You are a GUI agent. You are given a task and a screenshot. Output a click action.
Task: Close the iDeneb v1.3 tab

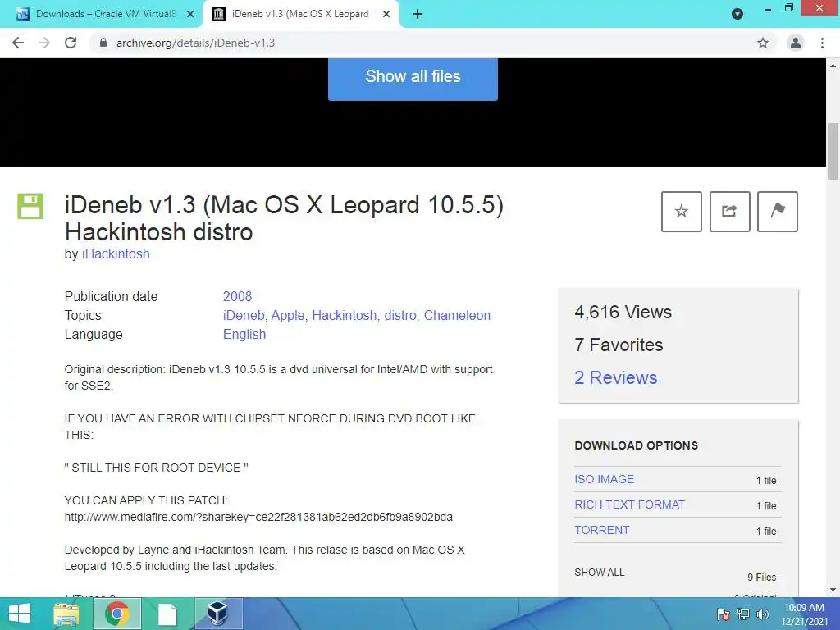(x=386, y=14)
